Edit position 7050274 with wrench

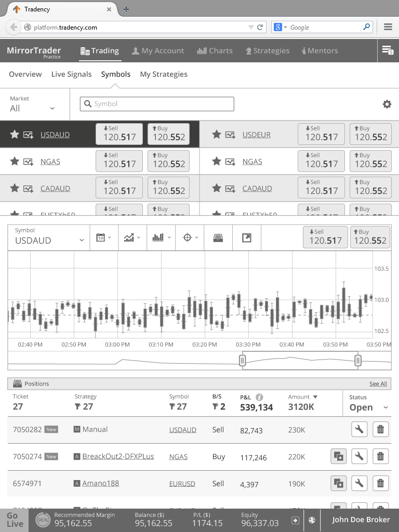360,456
